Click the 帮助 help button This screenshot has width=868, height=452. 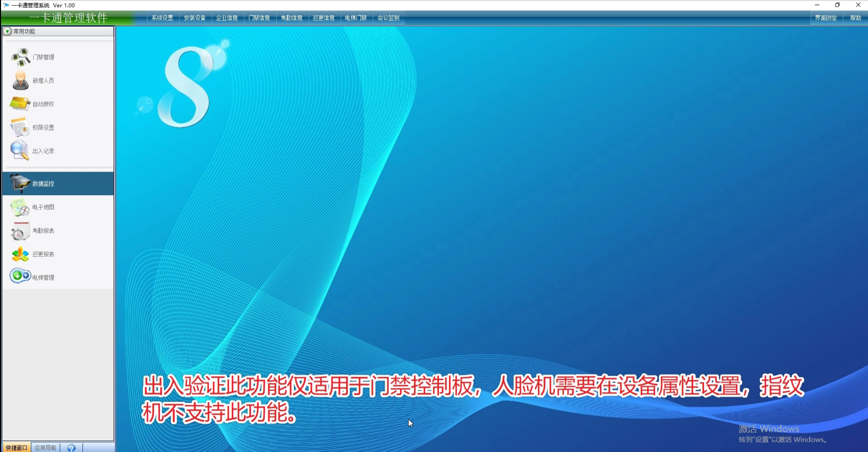point(855,18)
